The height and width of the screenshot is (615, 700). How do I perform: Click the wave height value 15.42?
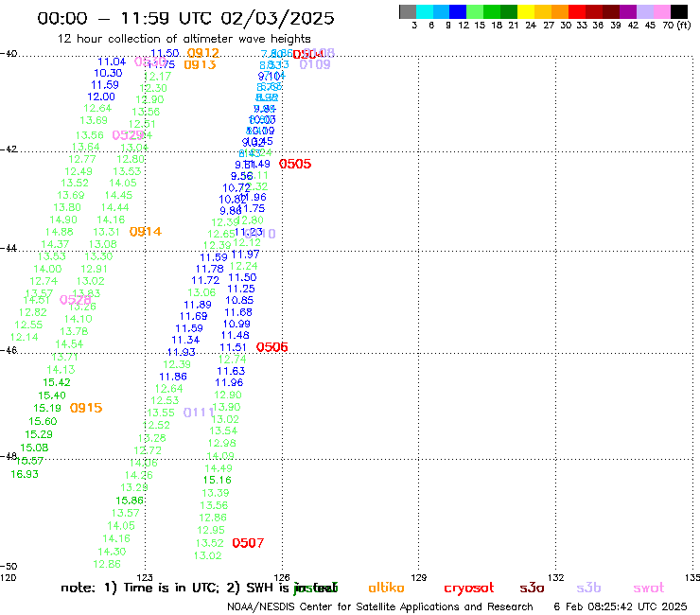57,382
